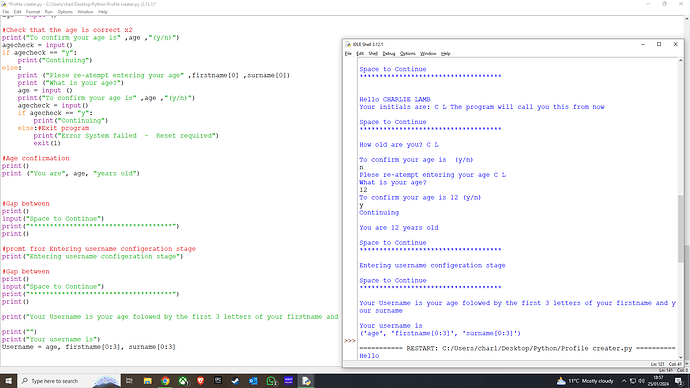This screenshot has height=388, width=690.
Task: Open volume control tray icon
Action: coord(641,381)
